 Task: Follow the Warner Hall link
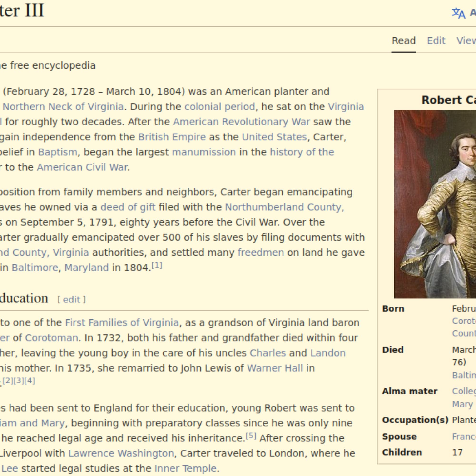275,368
